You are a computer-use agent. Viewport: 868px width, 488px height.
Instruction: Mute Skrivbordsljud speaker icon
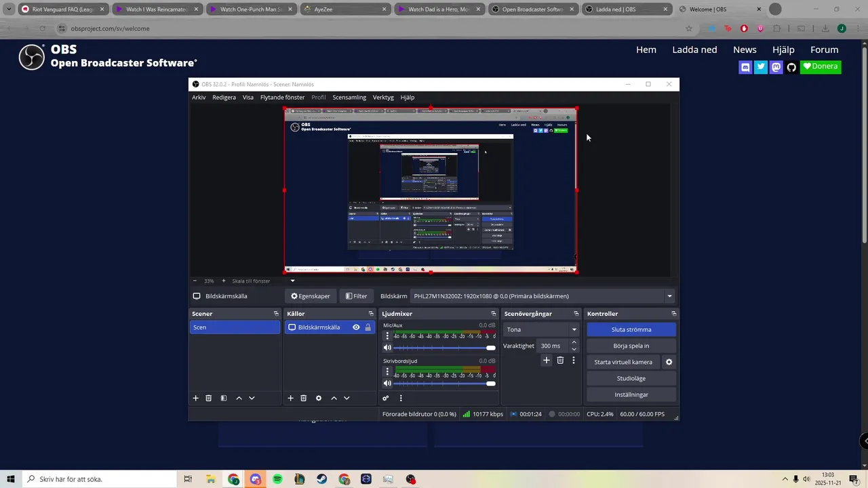387,384
